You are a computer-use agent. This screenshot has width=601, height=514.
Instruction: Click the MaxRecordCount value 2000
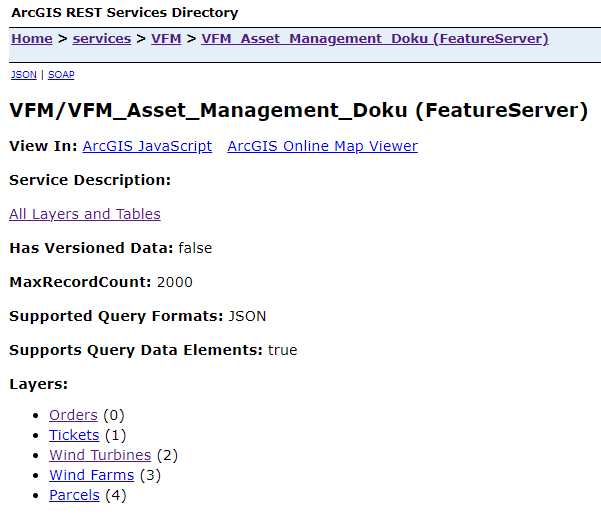click(174, 282)
